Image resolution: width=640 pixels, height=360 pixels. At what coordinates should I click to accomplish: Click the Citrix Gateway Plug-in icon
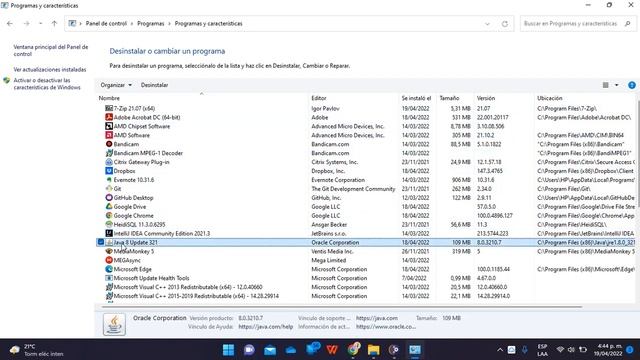click(109, 162)
